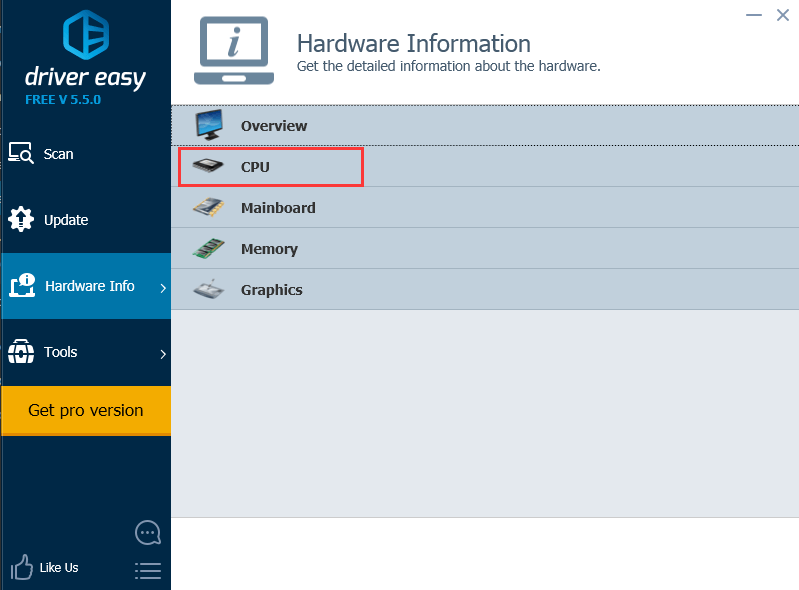Click the Get pro version button

pyautogui.click(x=86, y=411)
